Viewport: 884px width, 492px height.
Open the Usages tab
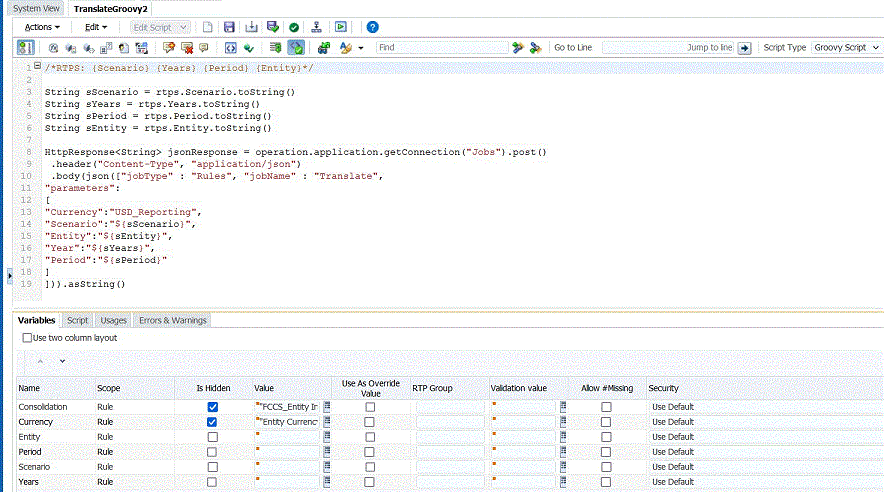coord(114,320)
